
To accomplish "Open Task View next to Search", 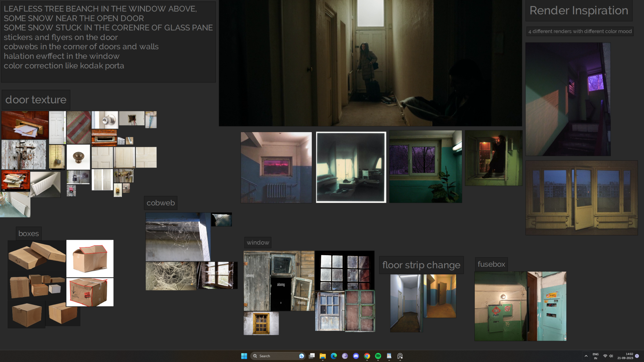I will (312, 356).
